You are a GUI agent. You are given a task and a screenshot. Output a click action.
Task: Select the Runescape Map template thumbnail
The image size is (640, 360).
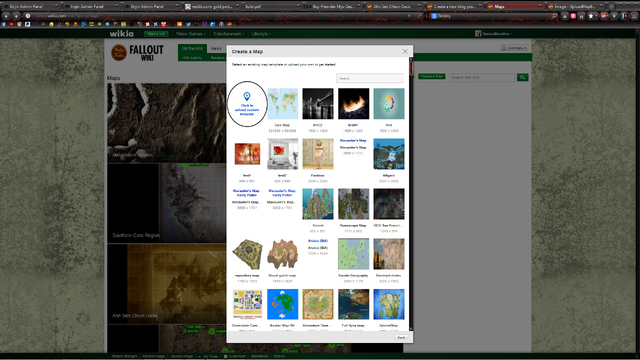pyautogui.click(x=353, y=204)
